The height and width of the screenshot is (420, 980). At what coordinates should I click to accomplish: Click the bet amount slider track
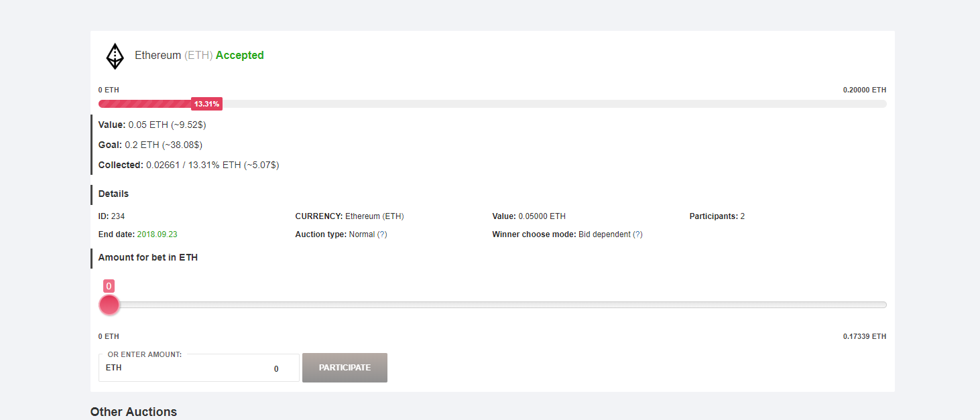(x=493, y=305)
